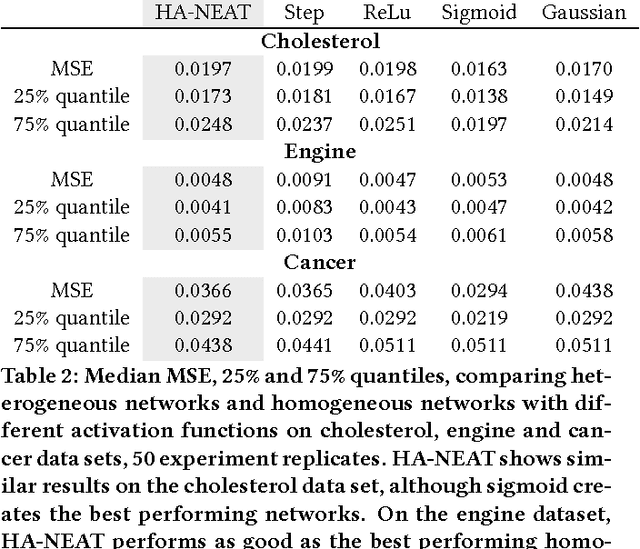Click the Cancer section heading
This screenshot has height=549, width=640.
tap(320, 263)
